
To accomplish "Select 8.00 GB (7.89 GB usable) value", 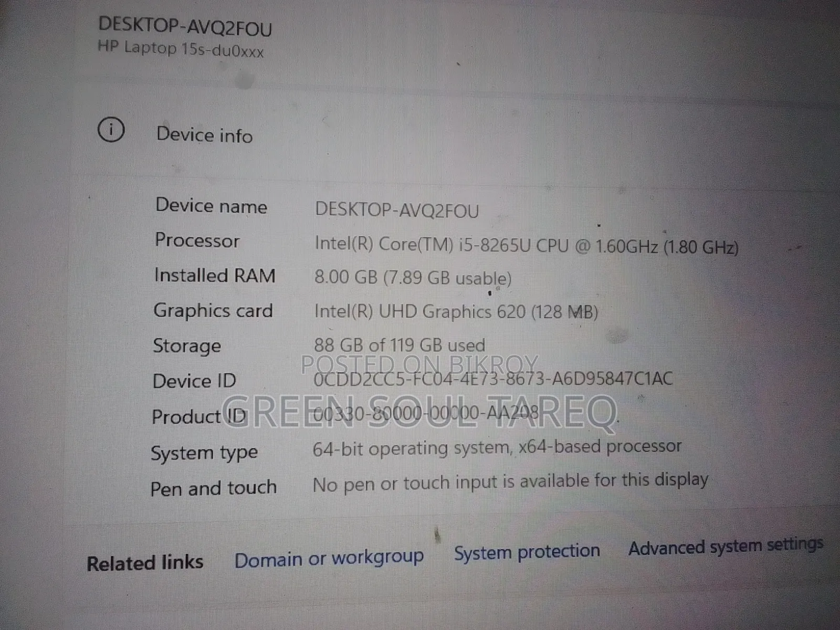I will [x=413, y=278].
